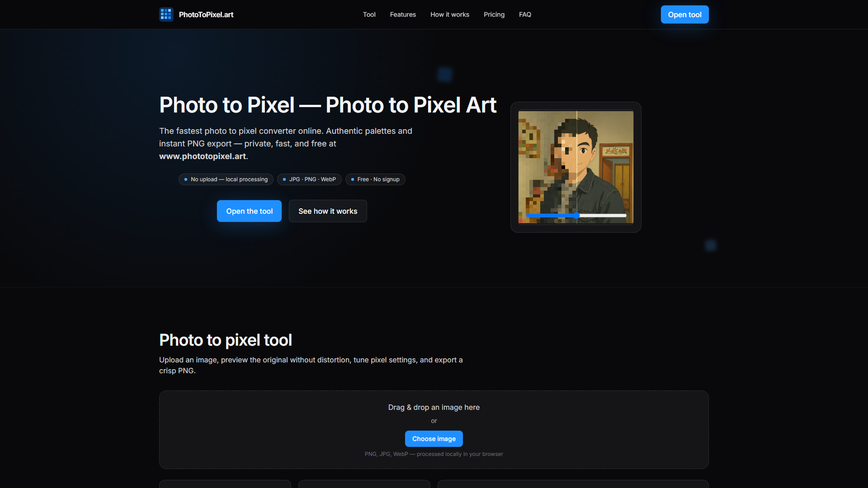Click the pixel art portrait preview image

point(576,167)
